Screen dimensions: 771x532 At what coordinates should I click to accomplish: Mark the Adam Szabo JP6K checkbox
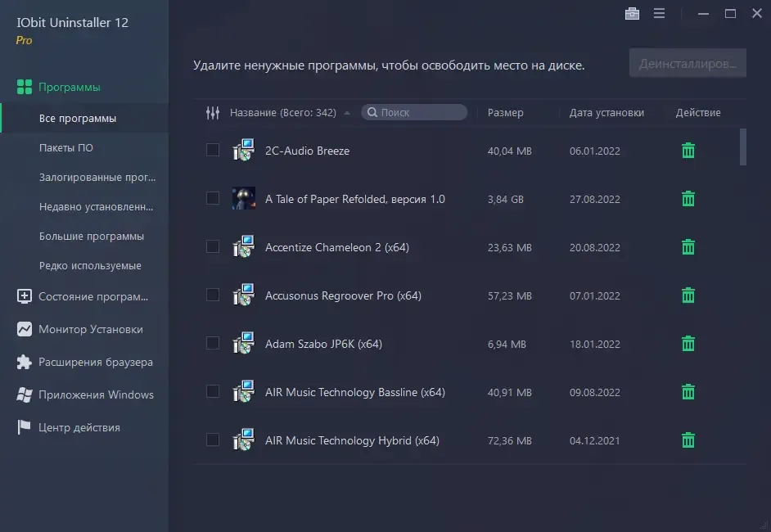tap(213, 343)
